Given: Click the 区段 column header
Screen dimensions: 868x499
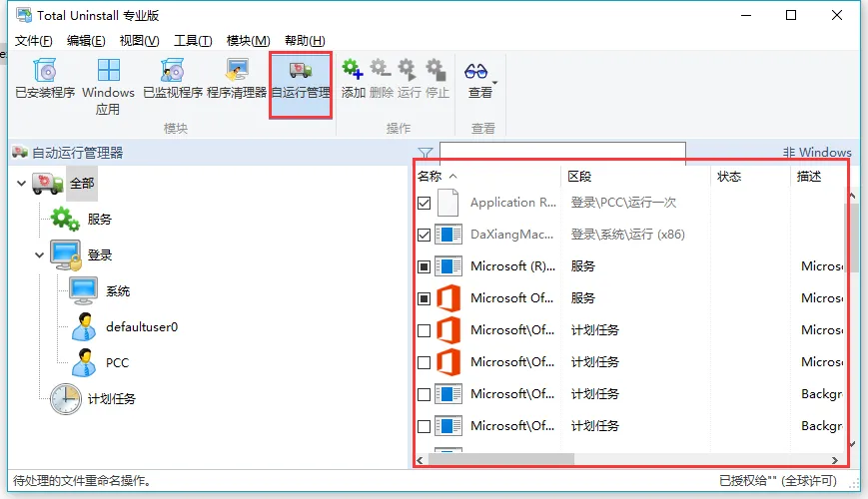Looking at the screenshot, I should pyautogui.click(x=579, y=177).
